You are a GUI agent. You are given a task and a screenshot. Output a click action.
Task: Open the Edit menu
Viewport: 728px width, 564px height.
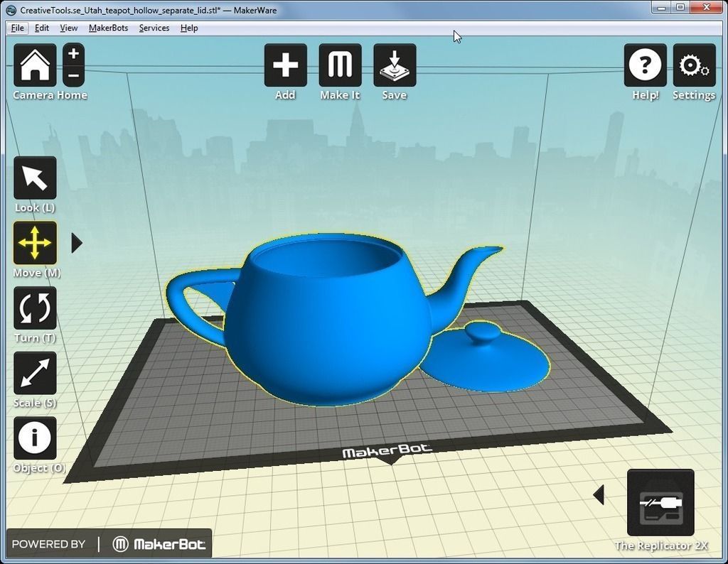[x=42, y=28]
